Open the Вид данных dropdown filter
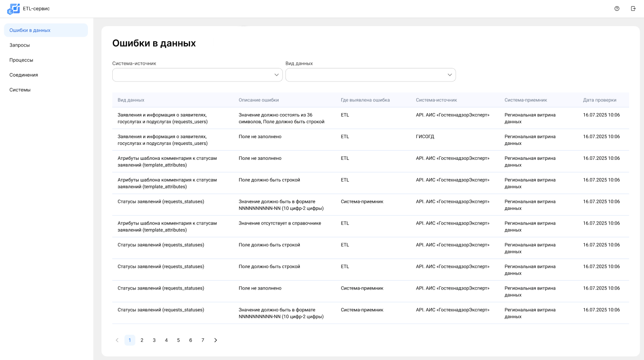Screen dimensions: 644x360 point(370,75)
